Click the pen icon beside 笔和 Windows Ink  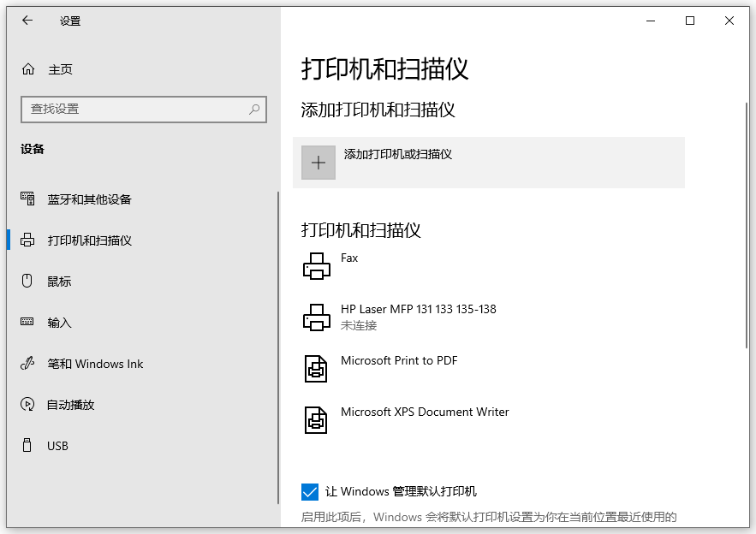[x=27, y=363]
